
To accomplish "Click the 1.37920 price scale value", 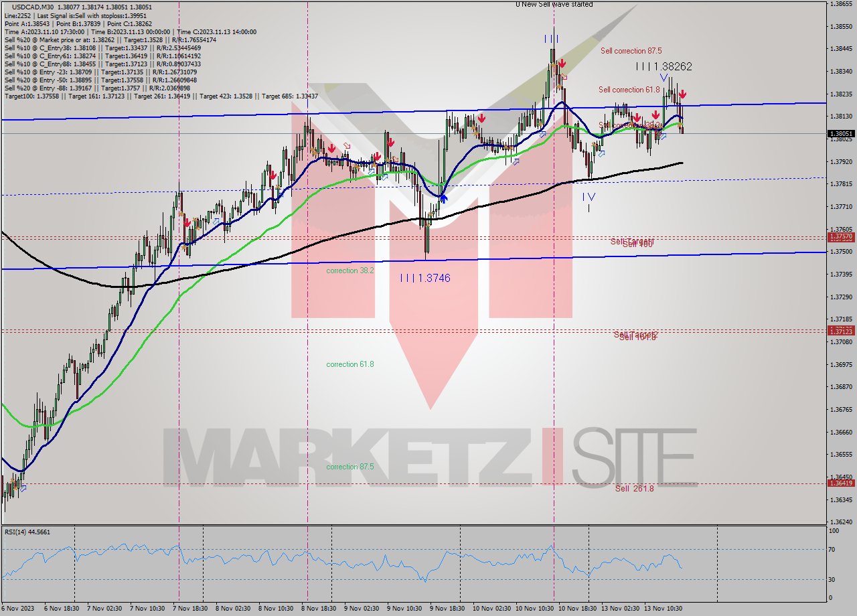I will click(x=841, y=162).
